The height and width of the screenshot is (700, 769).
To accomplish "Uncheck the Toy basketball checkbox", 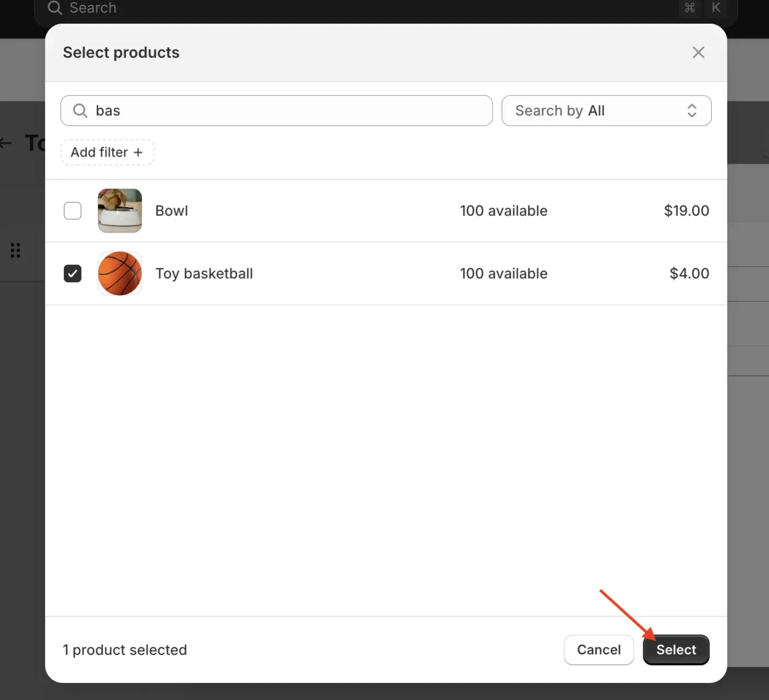I will click(x=72, y=273).
